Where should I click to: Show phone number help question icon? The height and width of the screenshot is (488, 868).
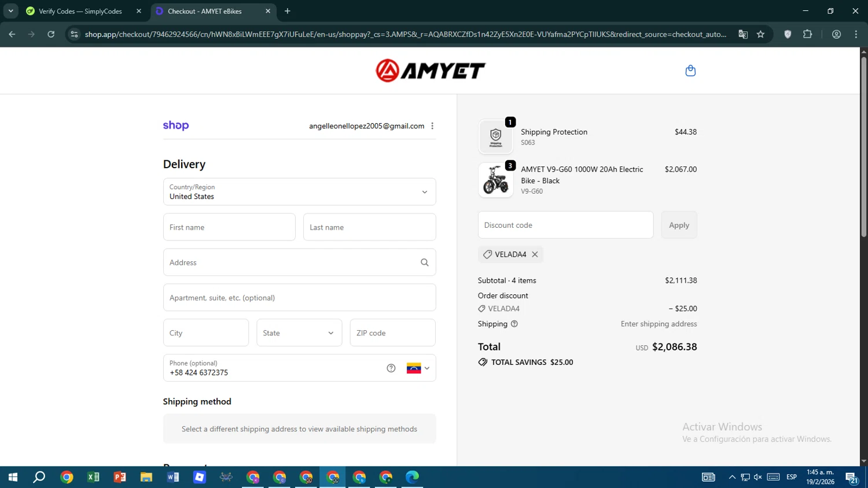[391, 368]
